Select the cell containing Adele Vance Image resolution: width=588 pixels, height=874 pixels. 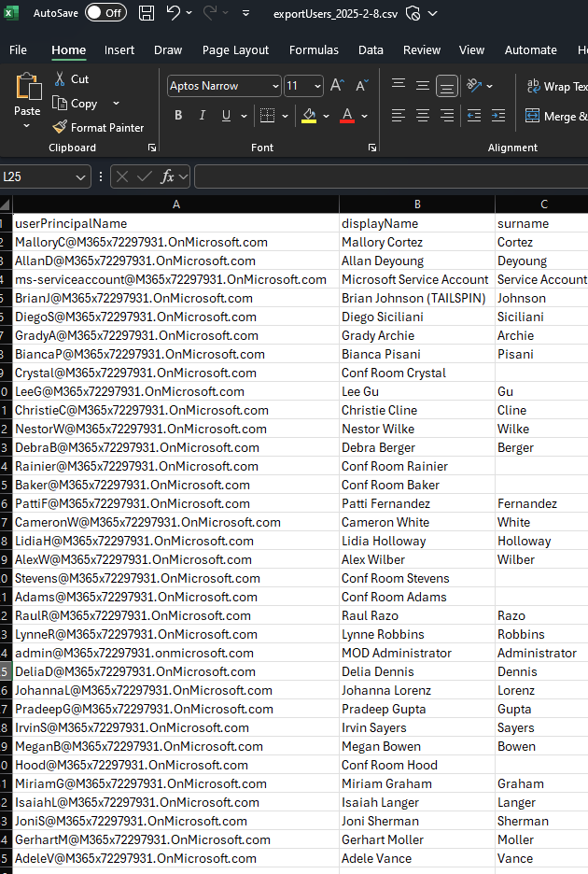pyautogui.click(x=417, y=858)
